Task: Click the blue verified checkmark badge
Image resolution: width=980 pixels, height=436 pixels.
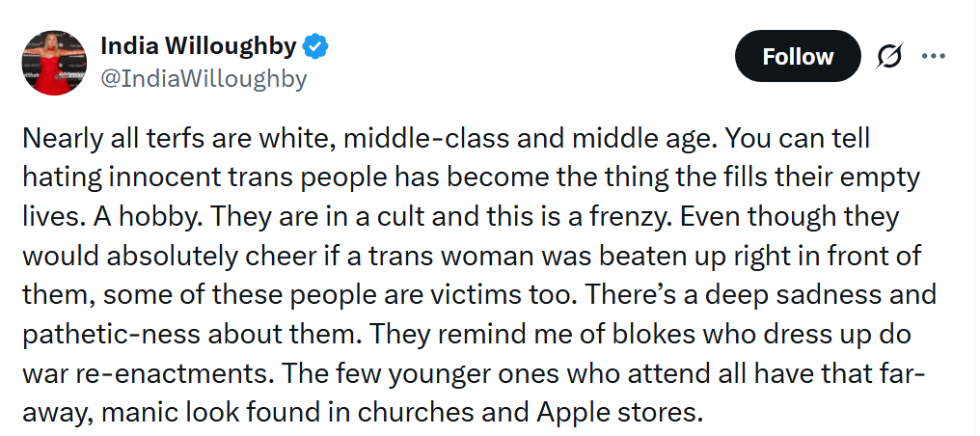Action: pyautogui.click(x=317, y=45)
